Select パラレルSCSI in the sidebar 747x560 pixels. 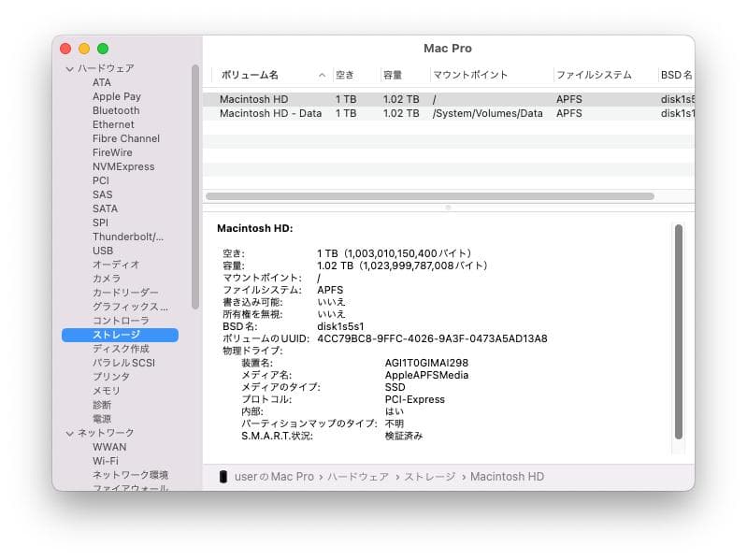pos(123,363)
